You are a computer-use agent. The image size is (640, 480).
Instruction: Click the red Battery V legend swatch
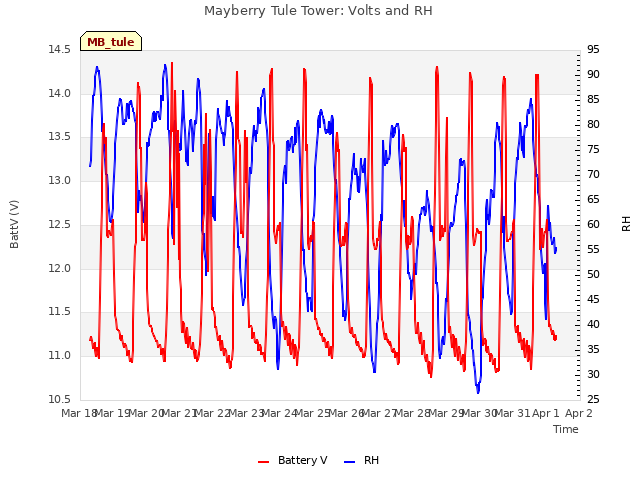pyautogui.click(x=264, y=462)
